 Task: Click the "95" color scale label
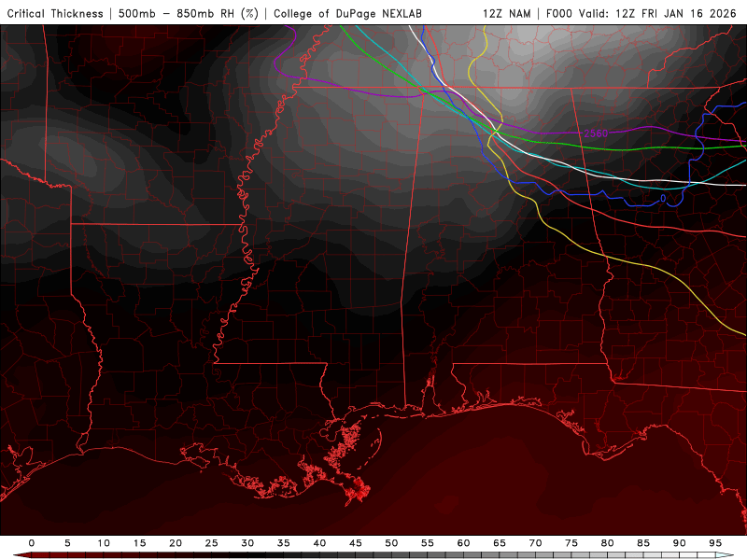click(715, 543)
